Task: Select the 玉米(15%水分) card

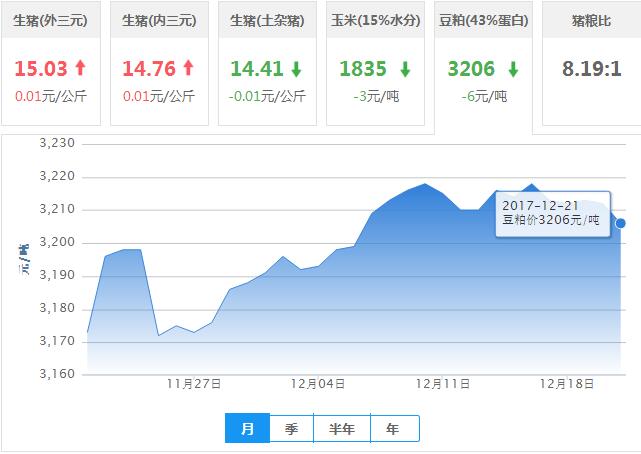Action: (x=375, y=63)
